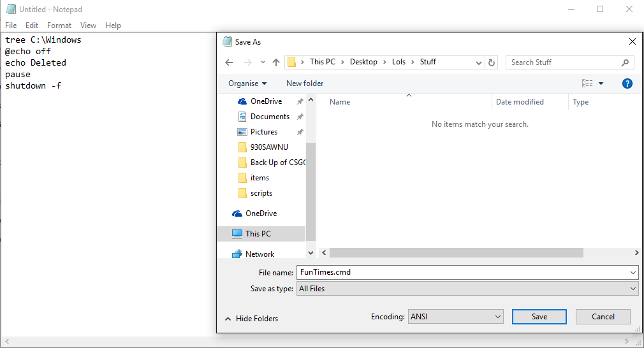Open the Back Up of CSGO folder
The image size is (644, 348).
(x=272, y=163)
